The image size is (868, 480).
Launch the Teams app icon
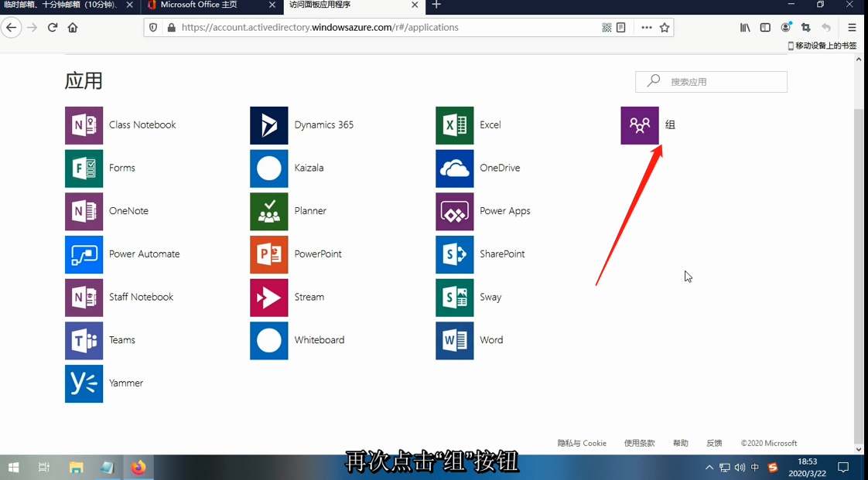[x=84, y=341]
